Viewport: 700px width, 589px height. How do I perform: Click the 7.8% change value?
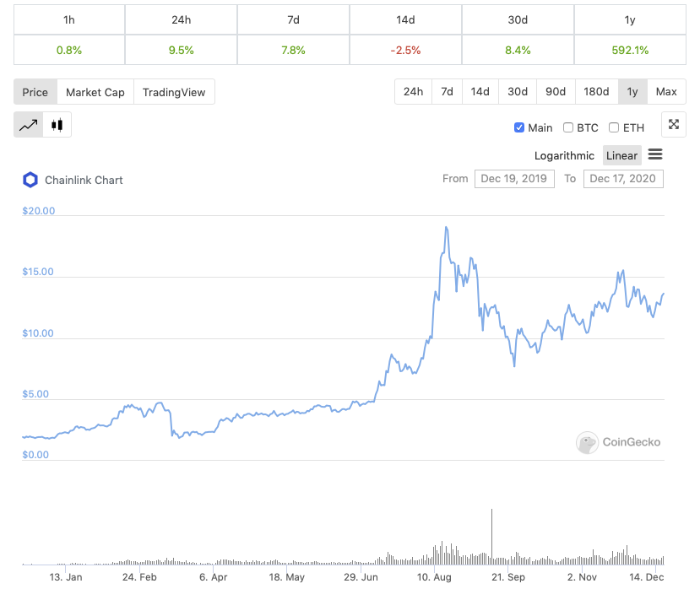pos(293,50)
